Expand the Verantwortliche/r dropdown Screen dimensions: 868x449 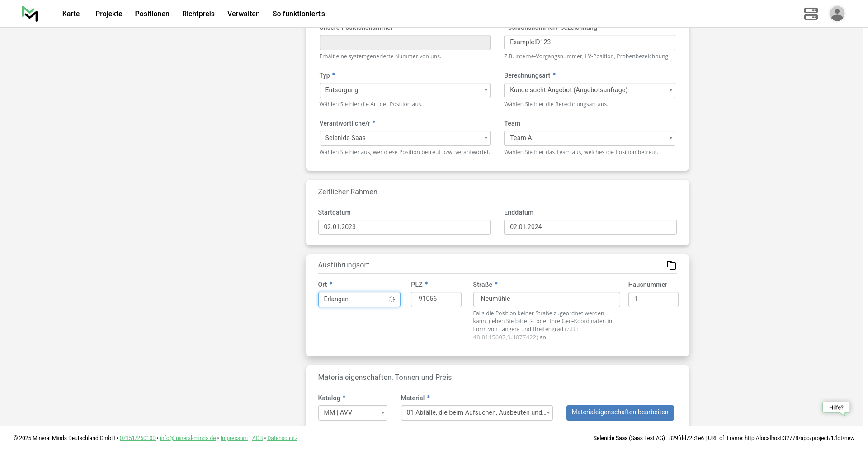pyautogui.click(x=404, y=138)
